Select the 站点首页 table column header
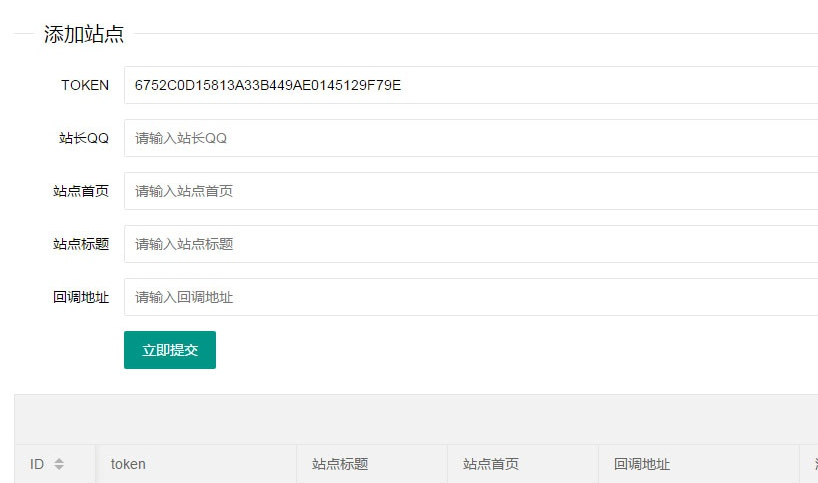 coord(491,464)
